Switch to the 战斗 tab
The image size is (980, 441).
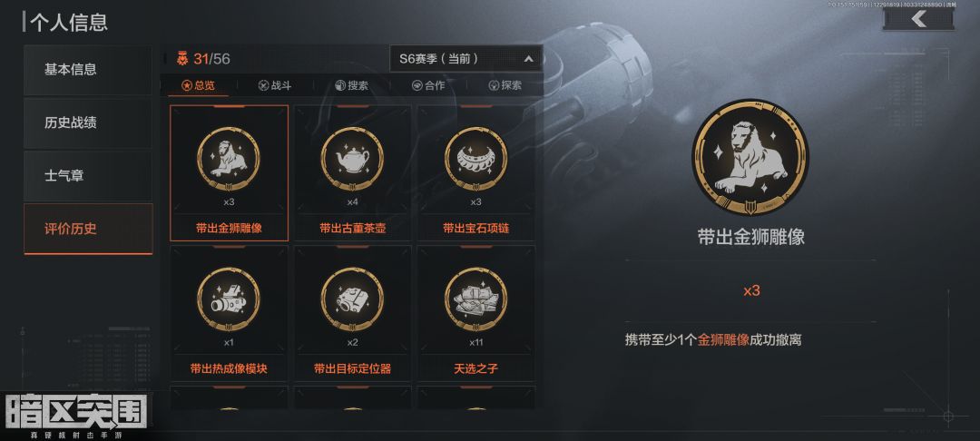(275, 85)
